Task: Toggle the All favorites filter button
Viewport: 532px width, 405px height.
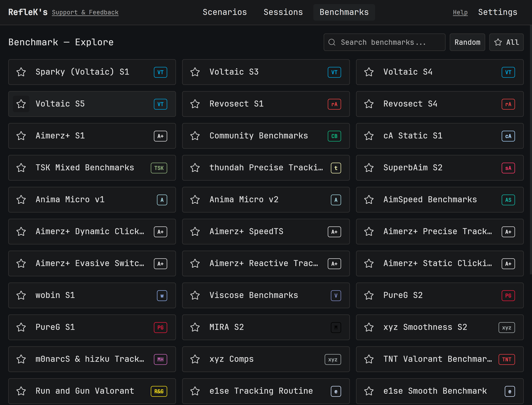Action: 506,42
